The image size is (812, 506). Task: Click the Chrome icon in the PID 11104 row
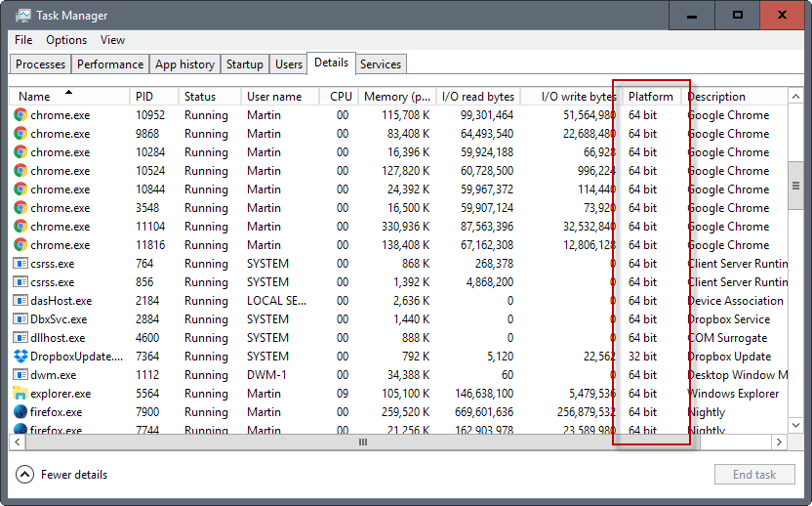[x=20, y=227]
